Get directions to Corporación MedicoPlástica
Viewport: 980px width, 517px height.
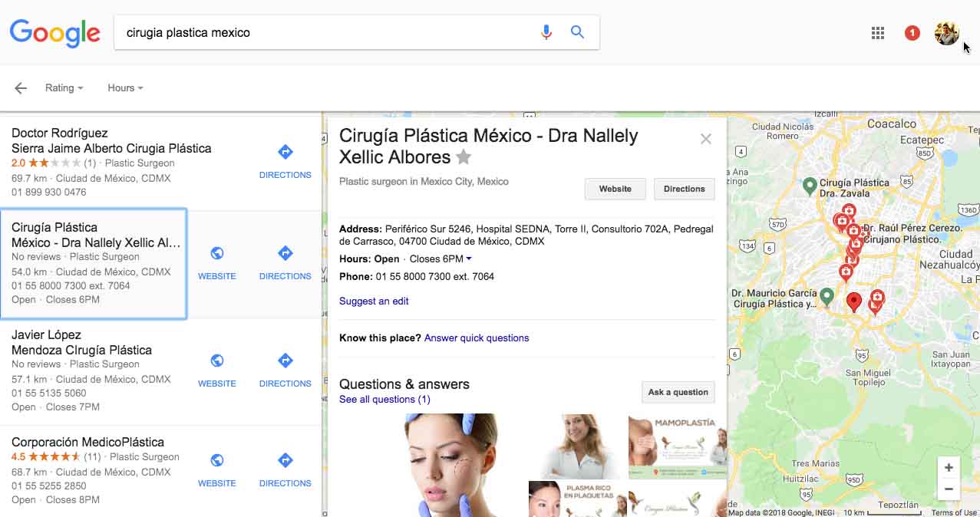click(x=285, y=469)
